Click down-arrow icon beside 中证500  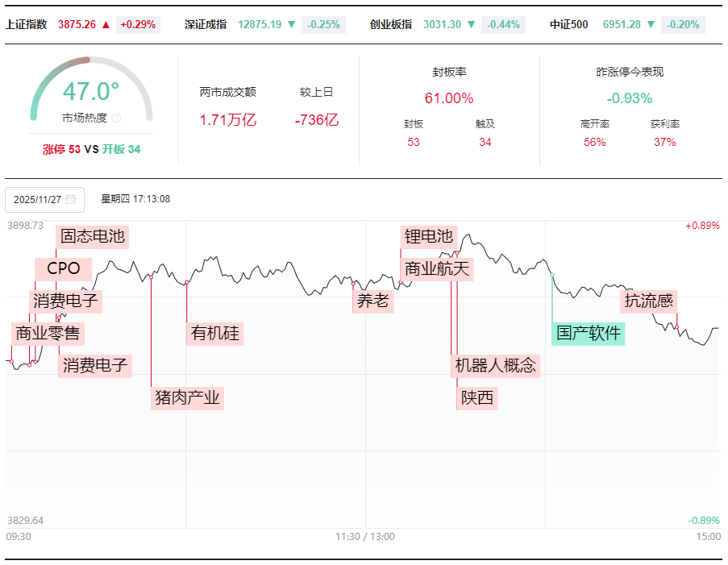pyautogui.click(x=651, y=25)
